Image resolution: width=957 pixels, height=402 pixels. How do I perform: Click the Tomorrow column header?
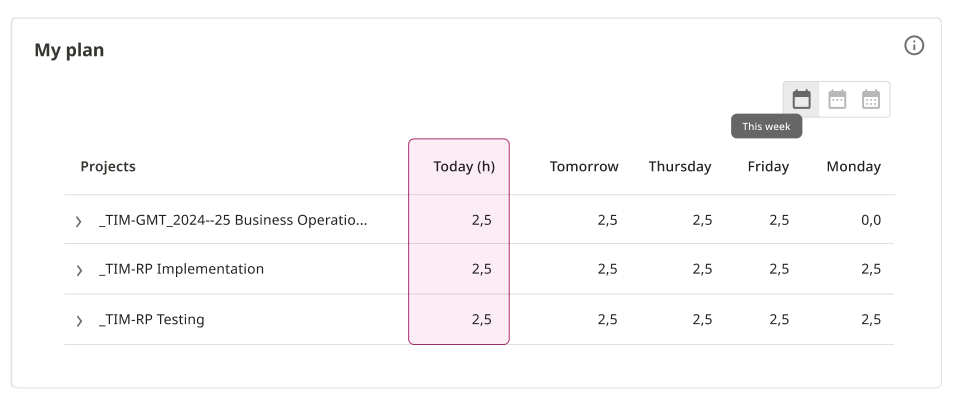click(584, 167)
